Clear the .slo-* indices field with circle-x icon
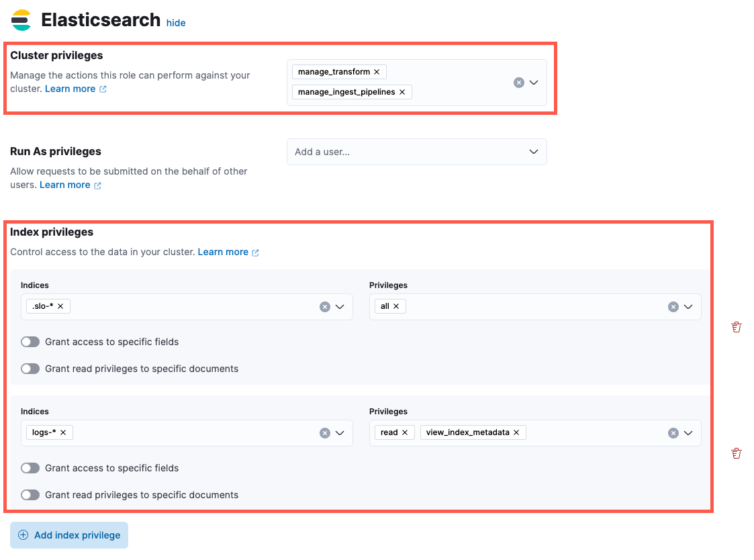Image resolution: width=754 pixels, height=560 pixels. tap(325, 306)
